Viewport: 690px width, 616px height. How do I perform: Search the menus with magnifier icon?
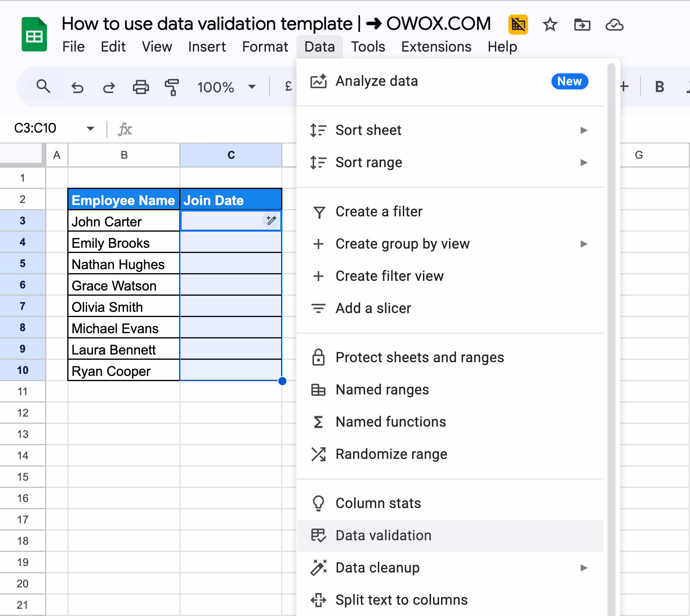click(x=44, y=87)
